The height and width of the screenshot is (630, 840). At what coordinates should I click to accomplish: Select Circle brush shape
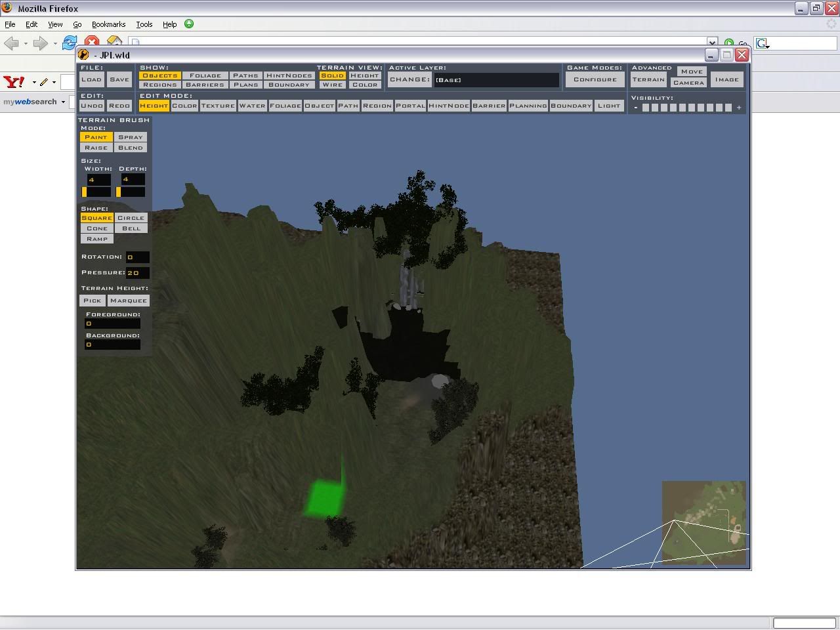pyautogui.click(x=131, y=218)
